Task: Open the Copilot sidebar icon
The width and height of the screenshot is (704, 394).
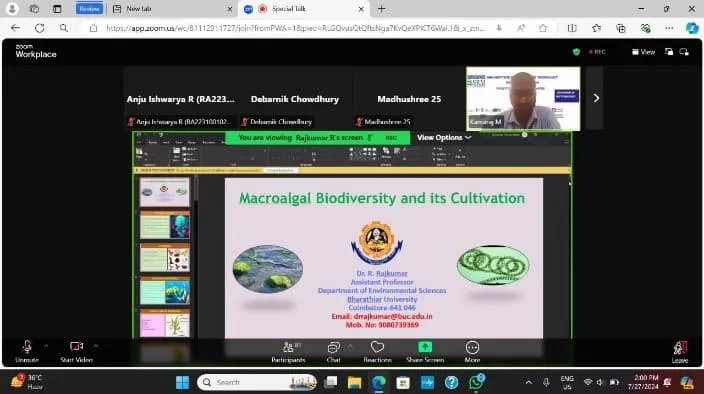Action: pos(692,28)
